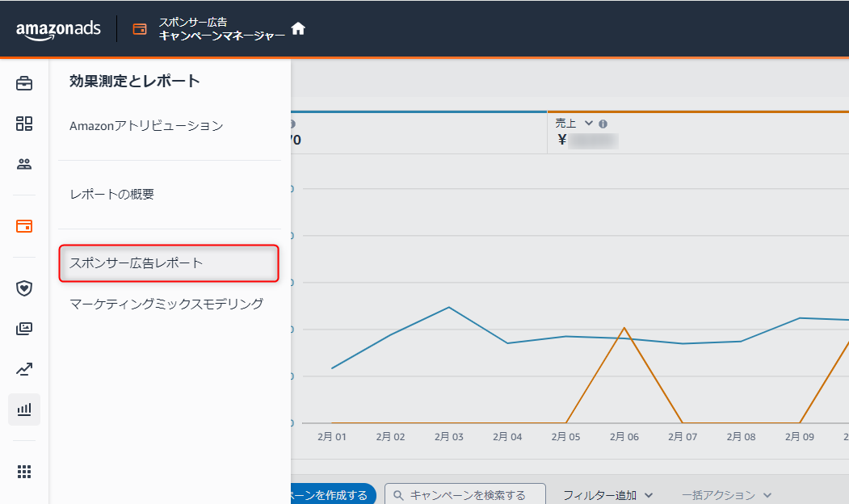Select the bar chart measurement icon in sidebar

point(23,409)
